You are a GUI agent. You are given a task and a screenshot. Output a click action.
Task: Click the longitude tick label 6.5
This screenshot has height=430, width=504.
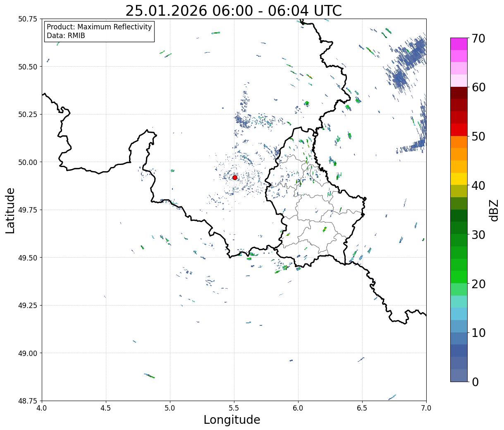[x=362, y=408]
